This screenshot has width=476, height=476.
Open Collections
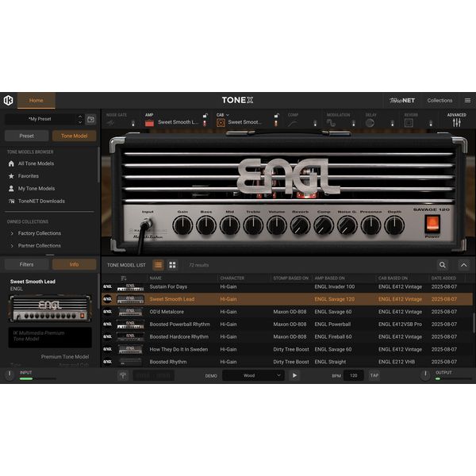click(440, 101)
